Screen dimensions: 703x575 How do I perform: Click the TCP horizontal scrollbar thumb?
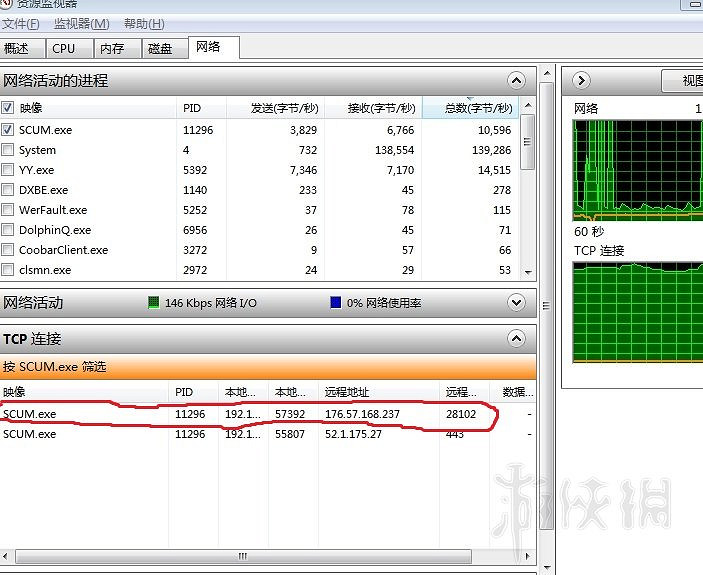(x=243, y=557)
